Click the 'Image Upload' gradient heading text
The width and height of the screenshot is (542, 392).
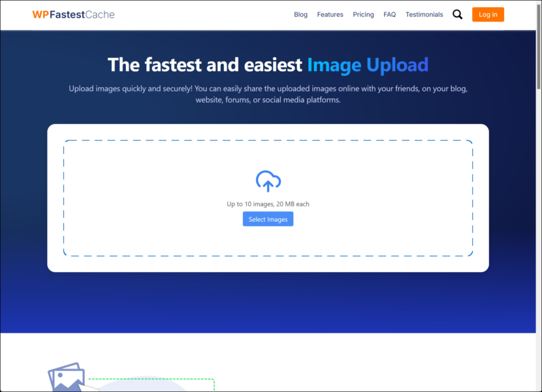click(368, 65)
